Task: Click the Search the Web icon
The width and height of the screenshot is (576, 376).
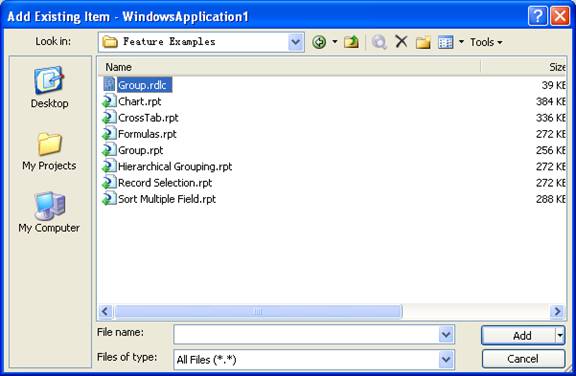Action: pos(379,42)
